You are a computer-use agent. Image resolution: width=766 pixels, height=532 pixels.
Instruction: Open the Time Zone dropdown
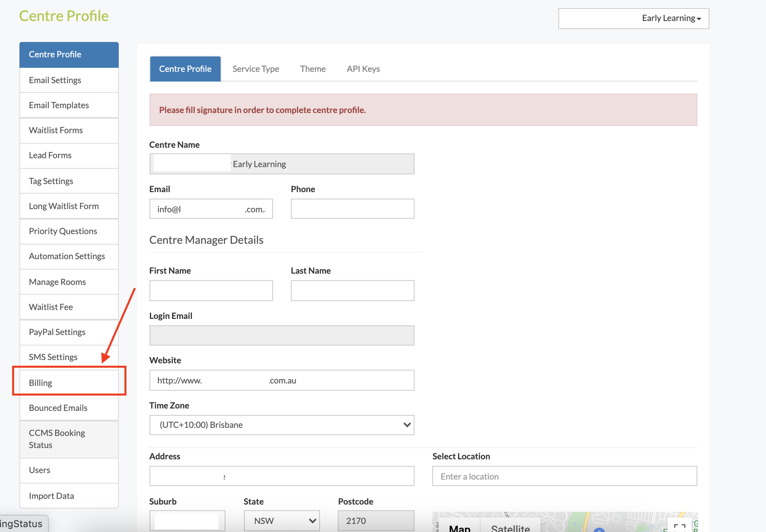click(282, 425)
